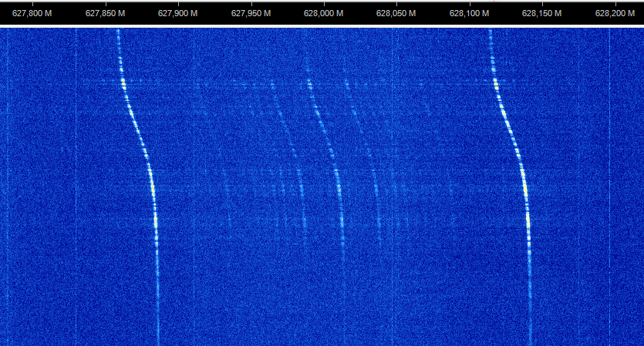This screenshot has width=644, height=346.
Task: Click the 627,950 M frequency label
Action: (x=251, y=14)
